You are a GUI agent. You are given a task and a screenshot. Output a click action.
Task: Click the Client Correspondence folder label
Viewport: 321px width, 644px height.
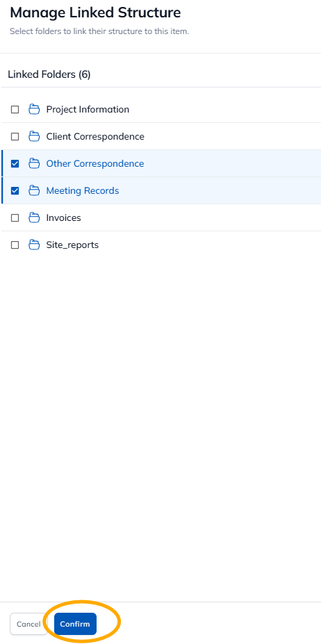[95, 136]
